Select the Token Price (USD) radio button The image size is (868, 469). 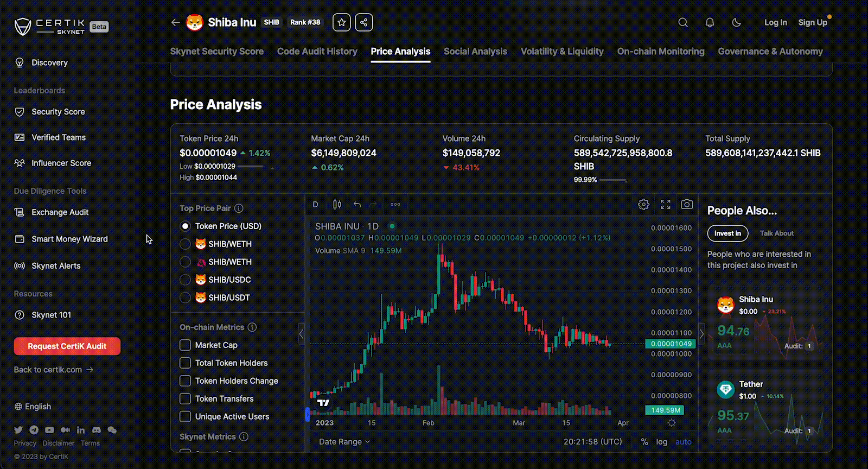(186, 226)
